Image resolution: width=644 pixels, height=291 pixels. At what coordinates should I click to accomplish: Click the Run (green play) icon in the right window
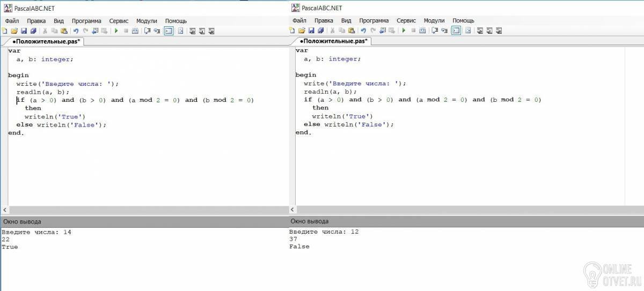pos(404,31)
